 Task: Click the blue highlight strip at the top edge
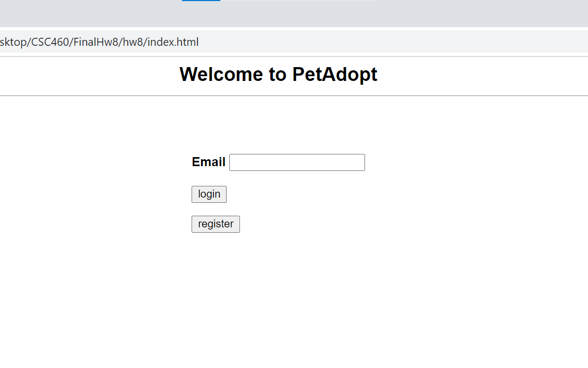(201, 1)
